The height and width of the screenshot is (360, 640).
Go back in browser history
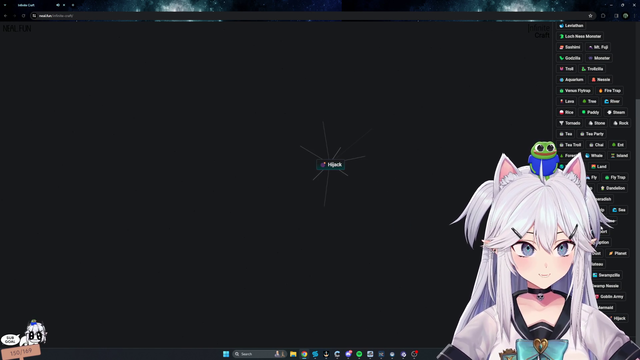[5, 16]
